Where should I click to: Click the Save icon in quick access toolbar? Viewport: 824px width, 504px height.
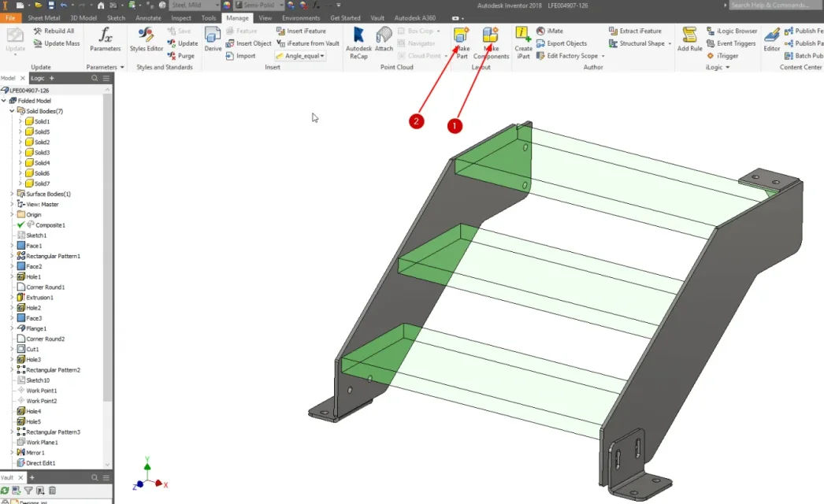point(51,6)
